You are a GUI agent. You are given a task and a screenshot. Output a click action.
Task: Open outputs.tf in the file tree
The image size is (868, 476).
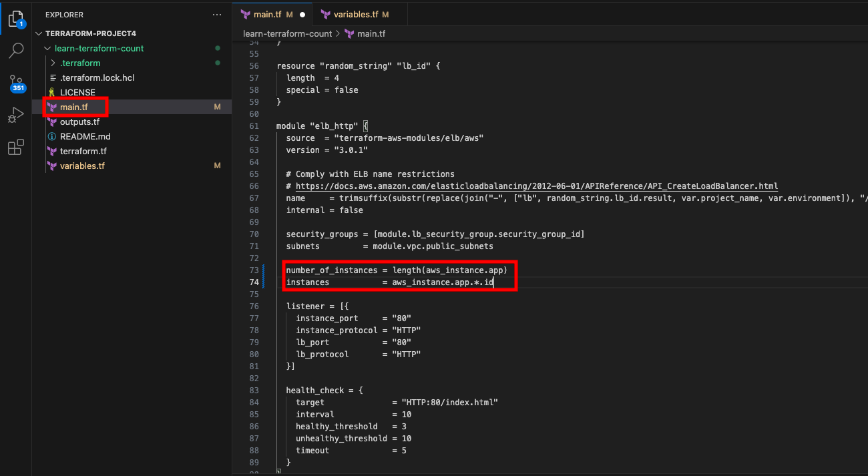coord(79,122)
